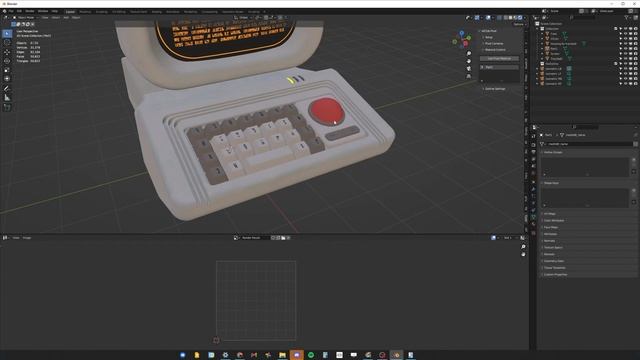Expand the Normals panel
The width and height of the screenshot is (640, 360).
pos(549,241)
